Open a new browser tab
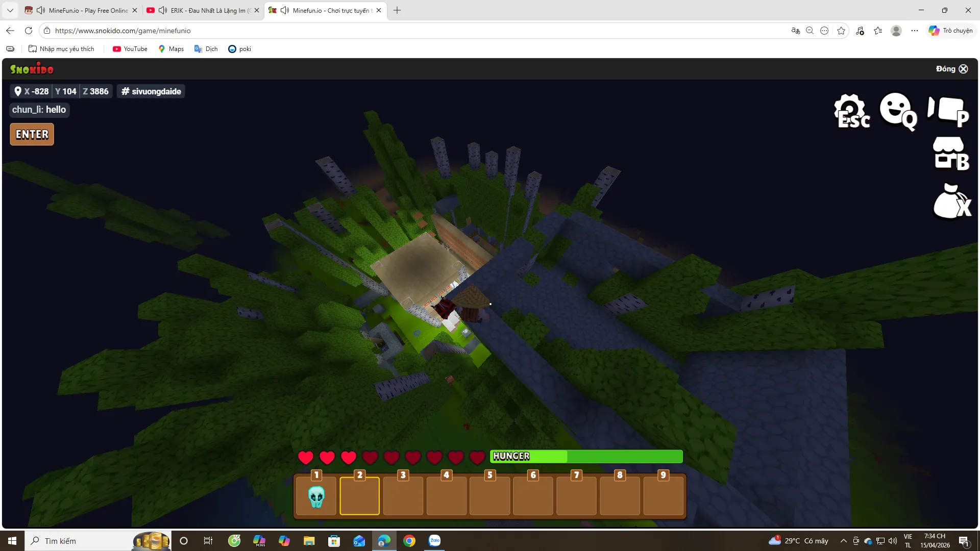Image resolution: width=980 pixels, height=551 pixels. 397,10
